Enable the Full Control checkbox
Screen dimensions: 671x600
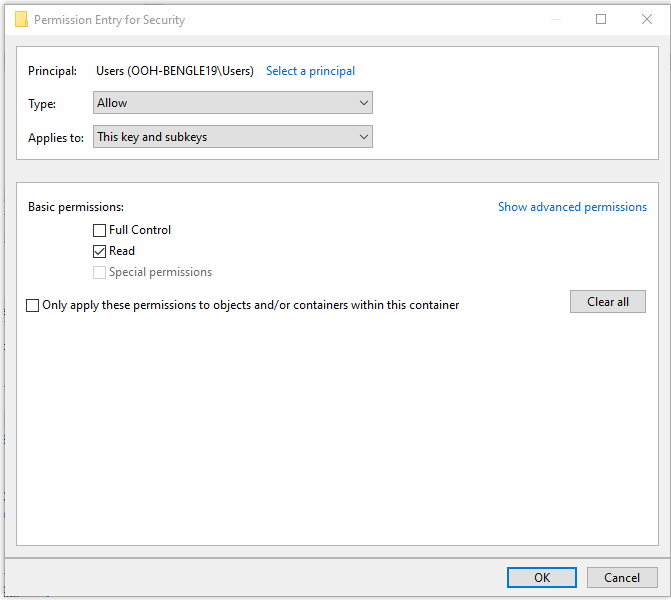click(x=99, y=230)
